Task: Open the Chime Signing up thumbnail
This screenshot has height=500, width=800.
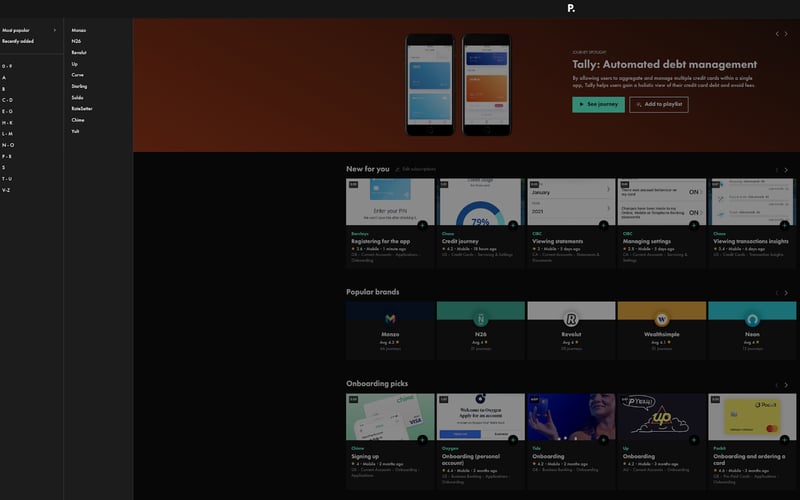Action: [x=390, y=416]
